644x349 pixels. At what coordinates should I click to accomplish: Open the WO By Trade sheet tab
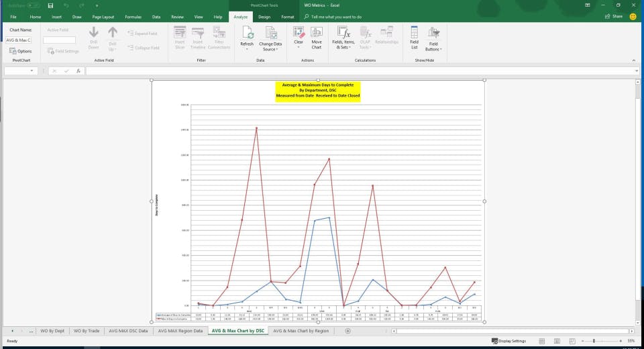[87, 330]
